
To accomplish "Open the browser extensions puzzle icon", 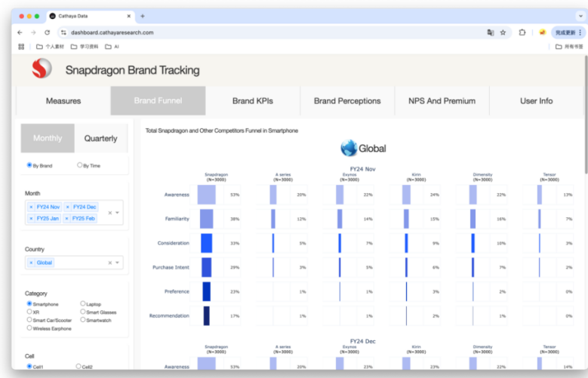I will click(522, 32).
